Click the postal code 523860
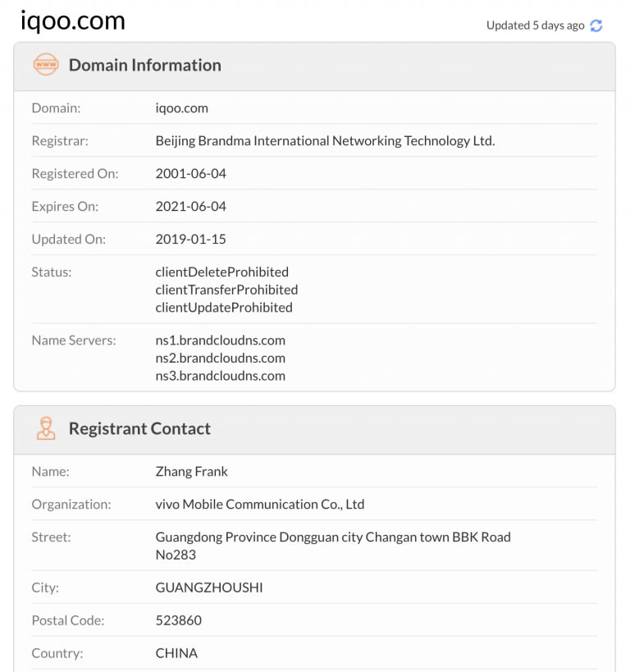The width and height of the screenshot is (630, 672). pos(179,620)
